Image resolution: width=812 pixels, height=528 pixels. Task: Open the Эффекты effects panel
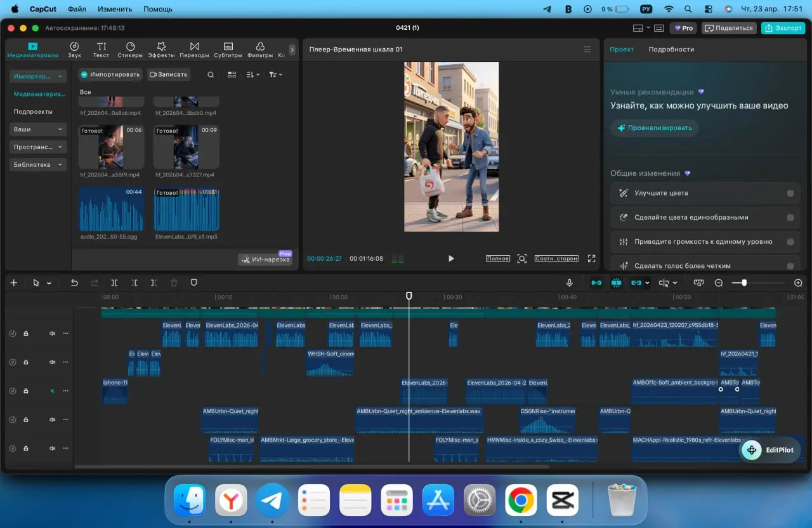(161, 50)
